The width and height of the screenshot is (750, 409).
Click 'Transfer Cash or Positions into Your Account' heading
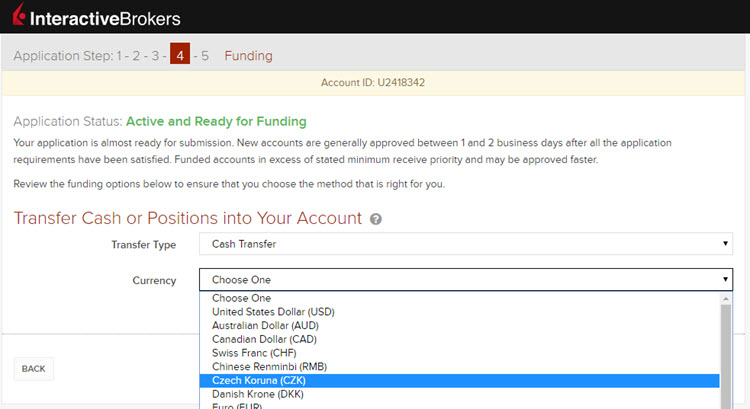coord(188,218)
